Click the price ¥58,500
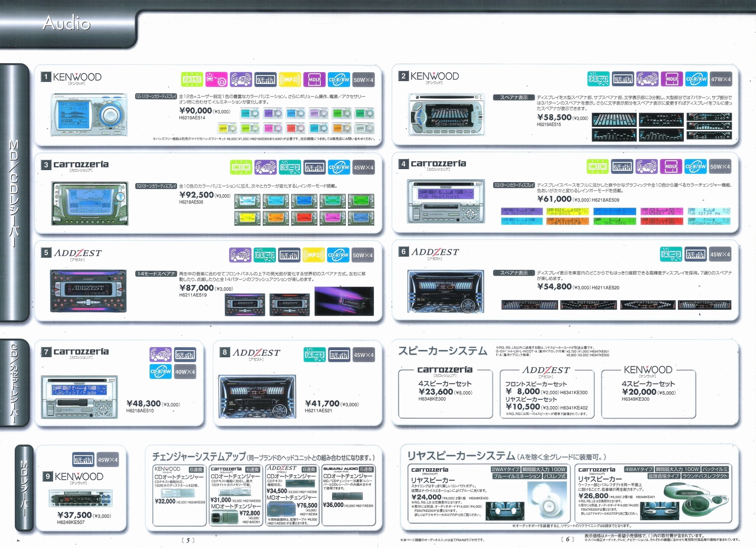The image size is (756, 548). click(x=555, y=118)
